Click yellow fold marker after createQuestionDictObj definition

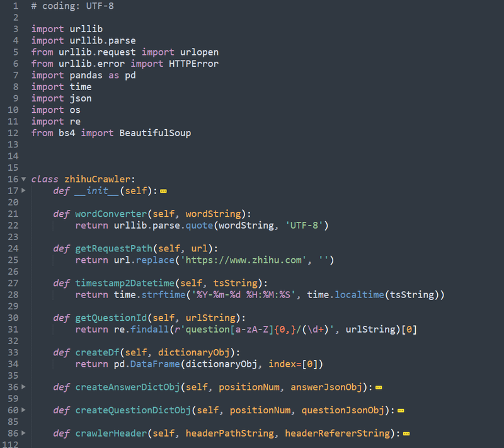click(x=401, y=411)
